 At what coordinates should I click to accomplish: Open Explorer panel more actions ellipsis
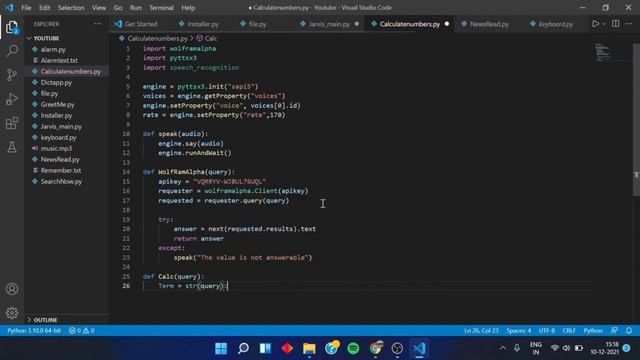pos(97,24)
